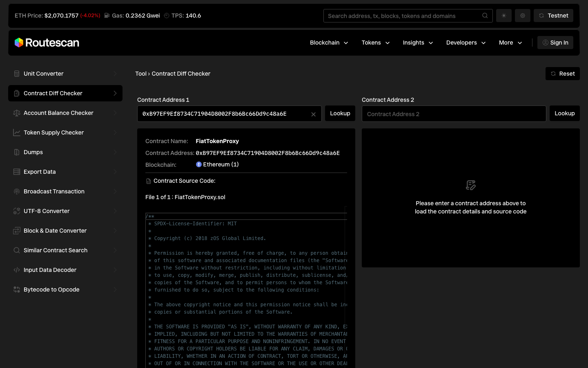Image resolution: width=588 pixels, height=368 pixels.
Task: Open the More dropdown menu
Action: point(510,43)
